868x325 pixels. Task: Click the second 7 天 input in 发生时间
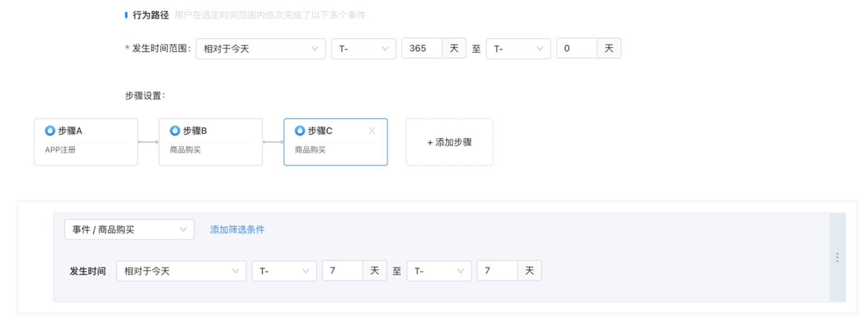497,271
